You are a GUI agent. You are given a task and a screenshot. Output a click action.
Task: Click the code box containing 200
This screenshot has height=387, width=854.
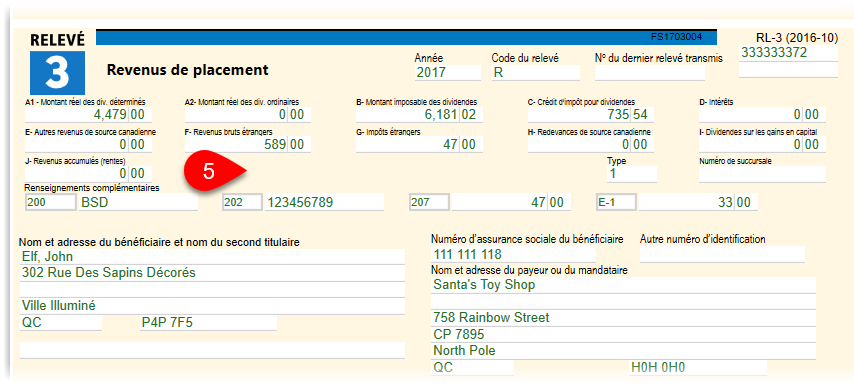pyautogui.click(x=51, y=202)
